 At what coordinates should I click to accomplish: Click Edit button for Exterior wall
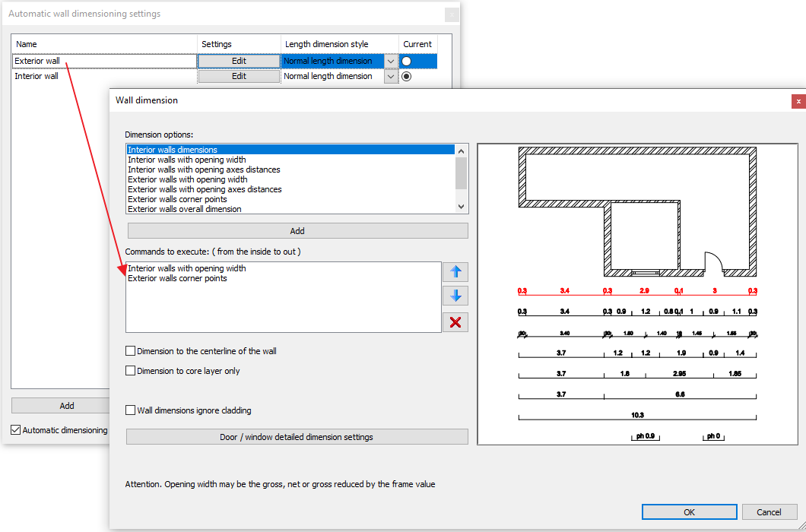click(x=239, y=61)
